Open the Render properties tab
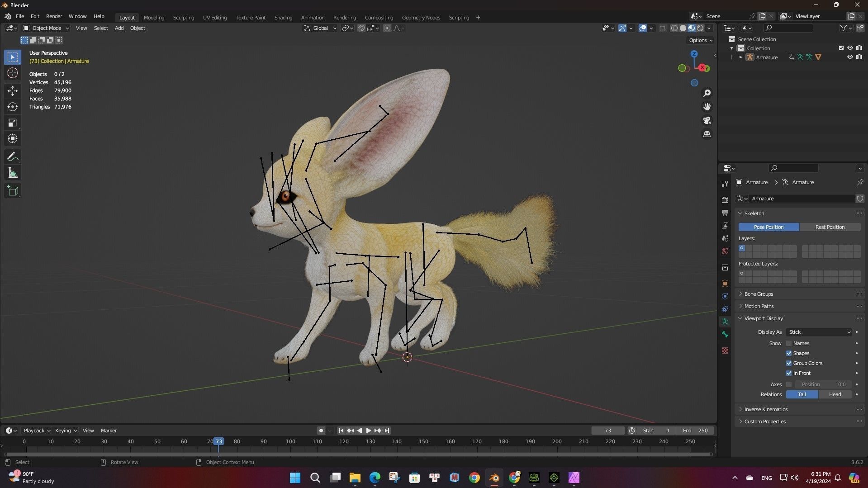This screenshot has height=488, width=868. coord(725,200)
